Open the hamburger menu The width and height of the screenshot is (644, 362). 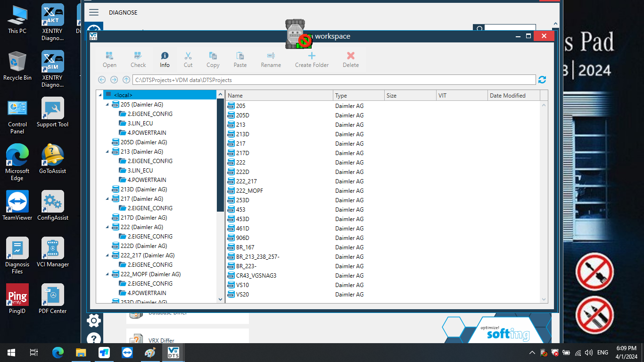[93, 12]
